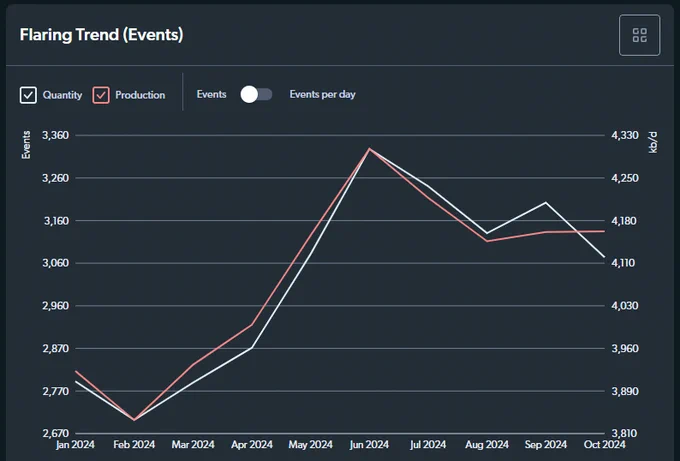Click the Feb 2024 low point
Image resolution: width=680 pixels, height=461 pixels.
(x=134, y=419)
